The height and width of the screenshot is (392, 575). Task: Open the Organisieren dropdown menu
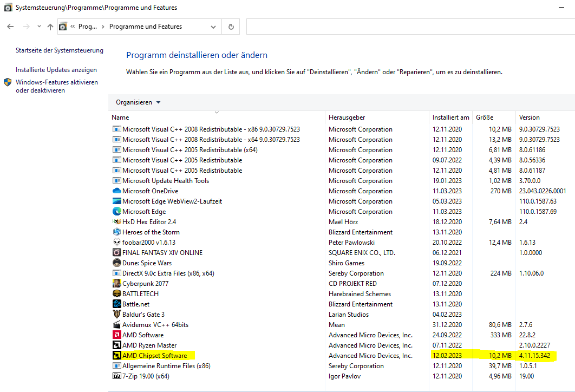coord(138,102)
